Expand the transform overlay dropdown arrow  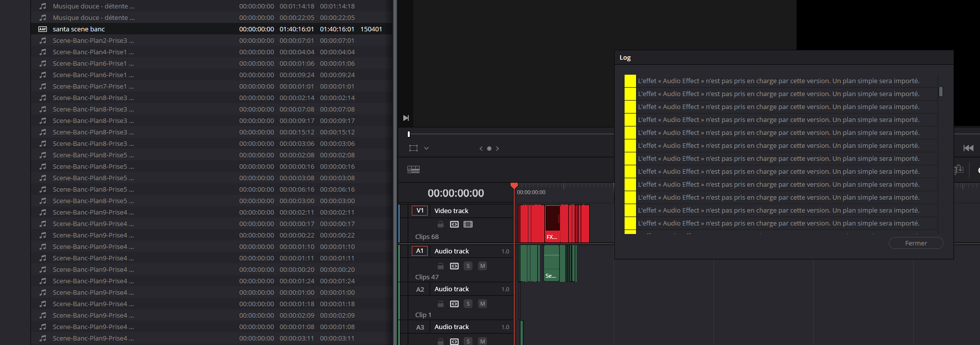[426, 148]
